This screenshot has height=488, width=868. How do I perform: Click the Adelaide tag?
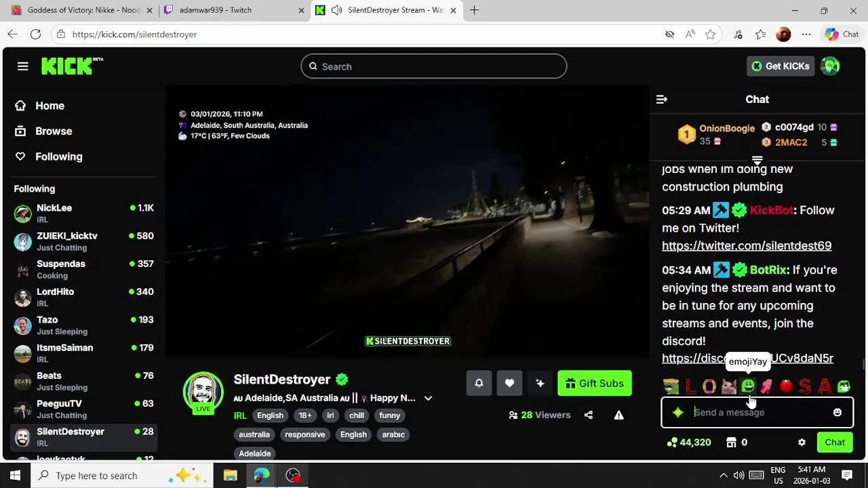[x=255, y=453]
